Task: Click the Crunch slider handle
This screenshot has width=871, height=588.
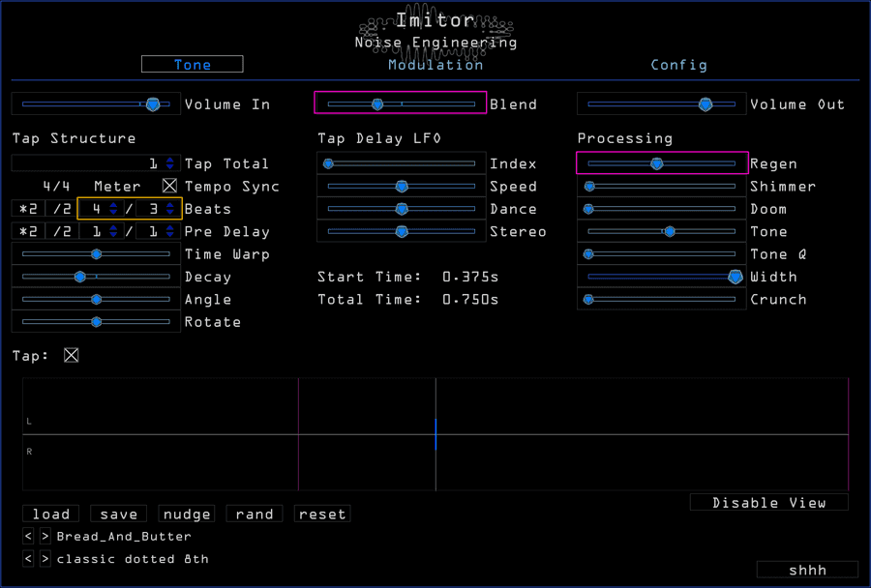Action: 588,299
